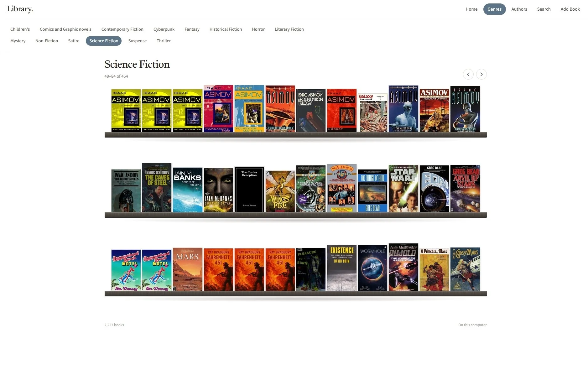Viewport: 588px width, 370px height.
Task: Select Contemporary Fiction genre
Action: click(122, 29)
